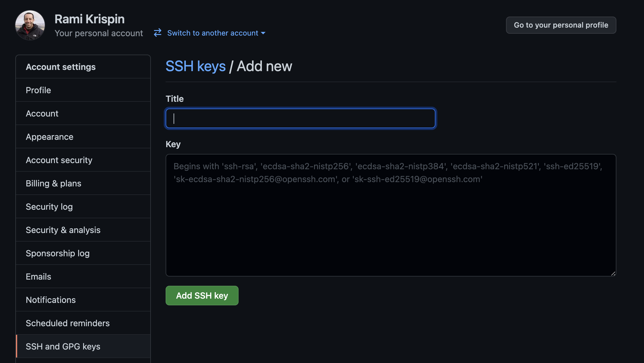
Task: Select Profile in the settings sidebar
Action: [38, 90]
